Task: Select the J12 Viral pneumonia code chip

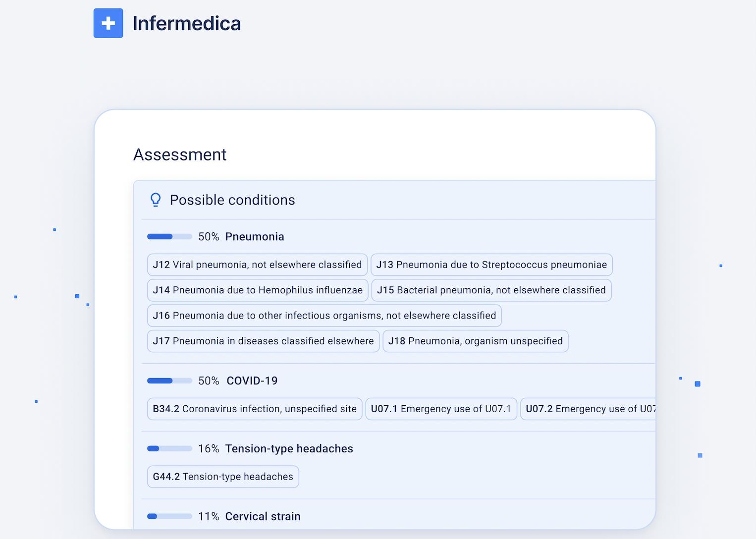Action: pos(257,265)
